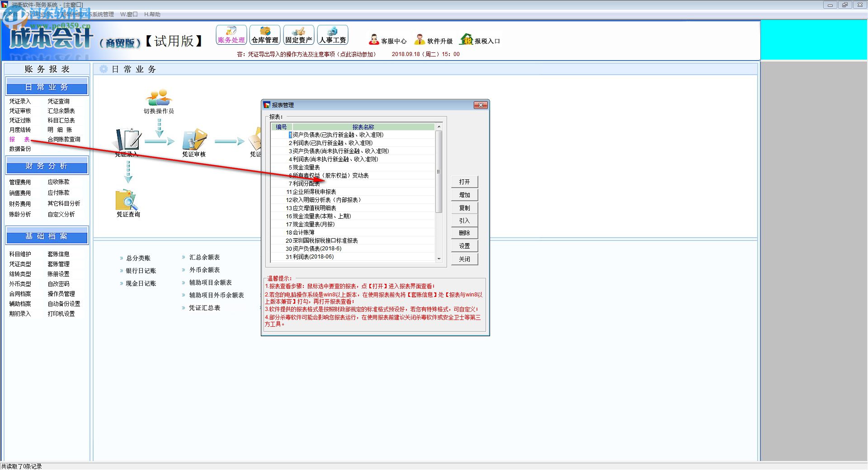Select report row 资产负债表(已执行新金融、收入准则)
Viewport: 868px width, 470px height.
pyautogui.click(x=353, y=135)
